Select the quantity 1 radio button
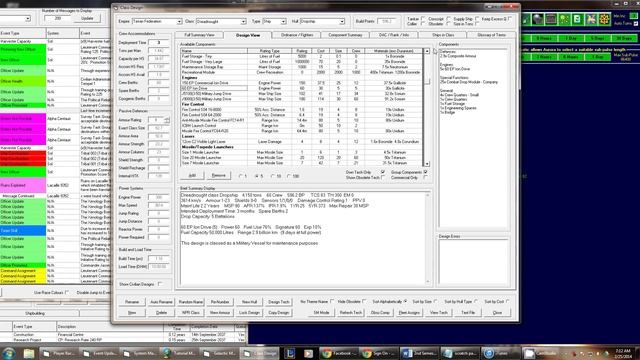The image size is (640, 360). pyautogui.click(x=240, y=176)
